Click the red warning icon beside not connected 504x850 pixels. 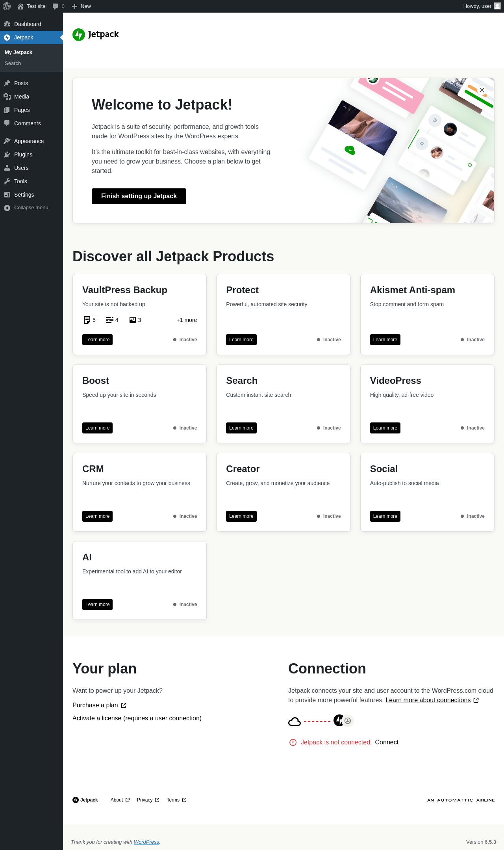293,742
